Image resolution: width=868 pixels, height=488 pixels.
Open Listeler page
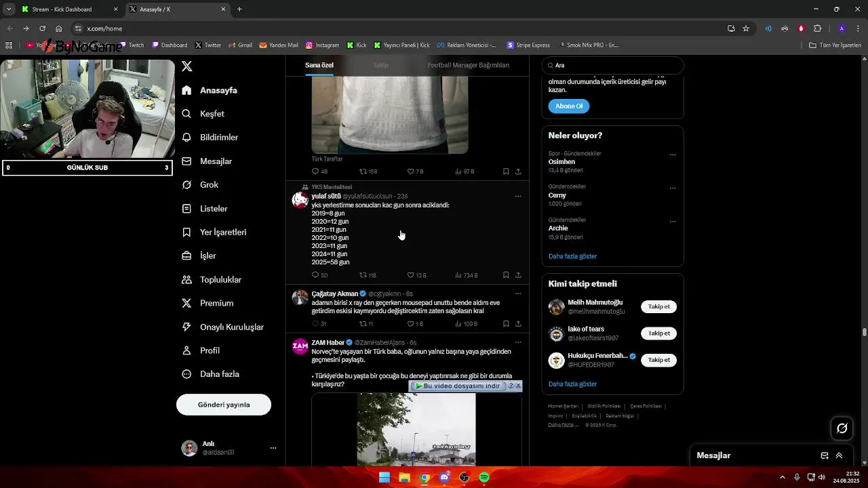click(x=205, y=209)
